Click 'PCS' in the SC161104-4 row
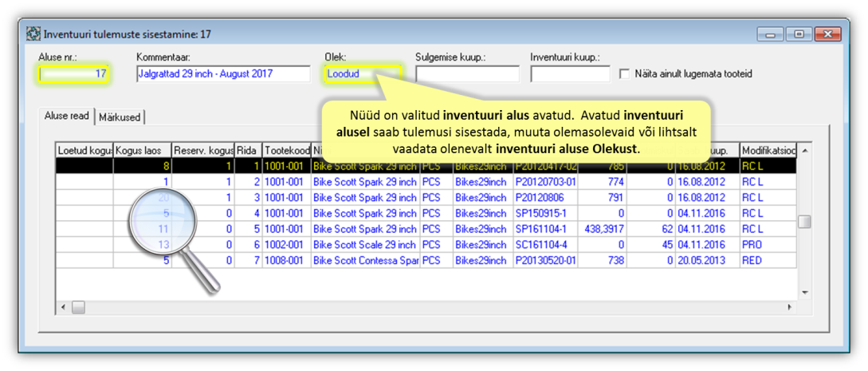Screen dimensions: 868x371 (436, 245)
